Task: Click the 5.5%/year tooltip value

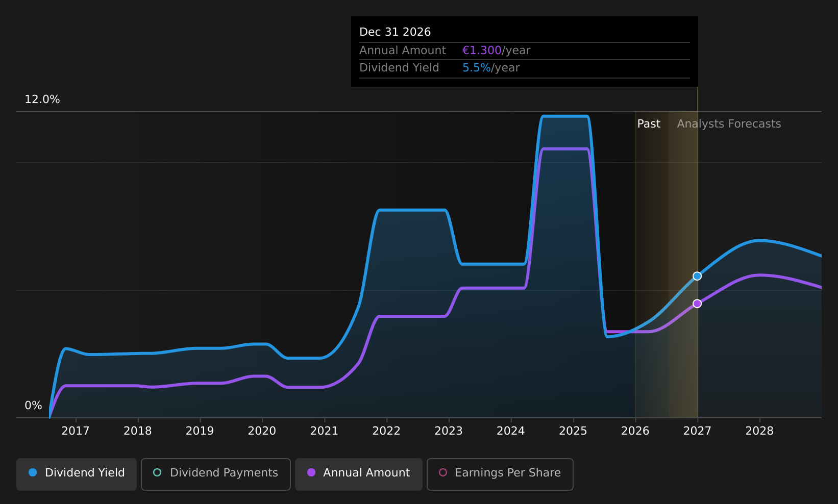Action: (x=491, y=68)
